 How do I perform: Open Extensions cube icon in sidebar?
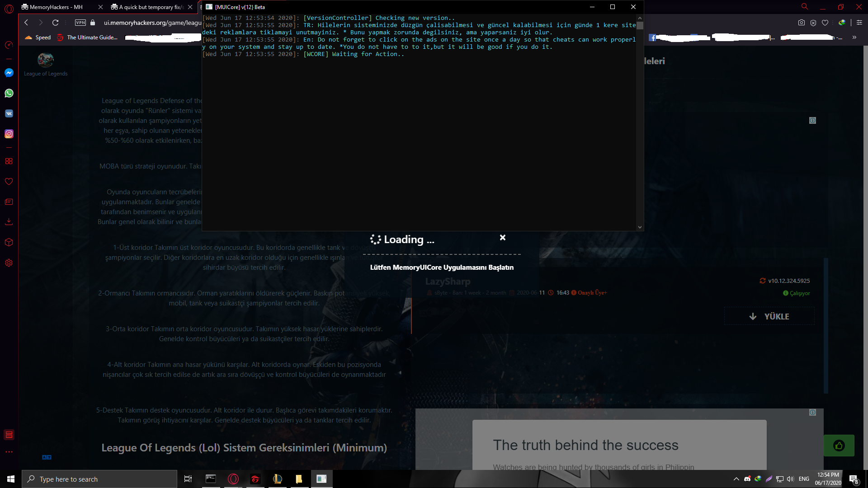click(x=9, y=242)
